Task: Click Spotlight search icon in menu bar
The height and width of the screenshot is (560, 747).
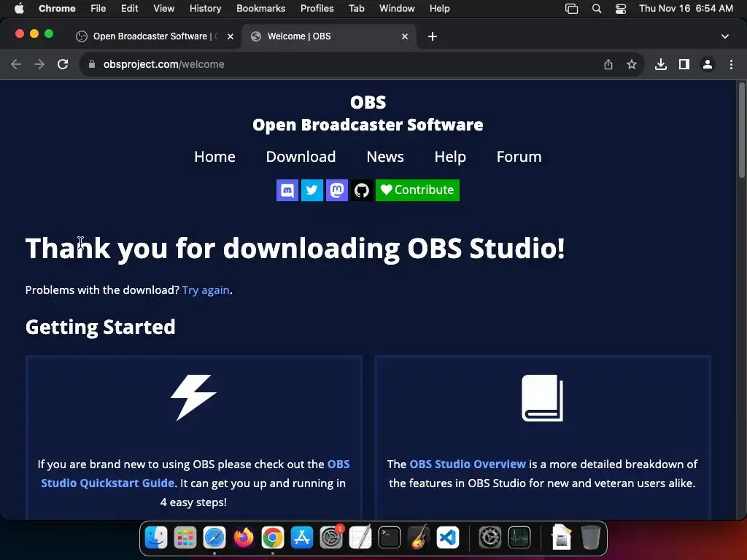Action: (597, 9)
